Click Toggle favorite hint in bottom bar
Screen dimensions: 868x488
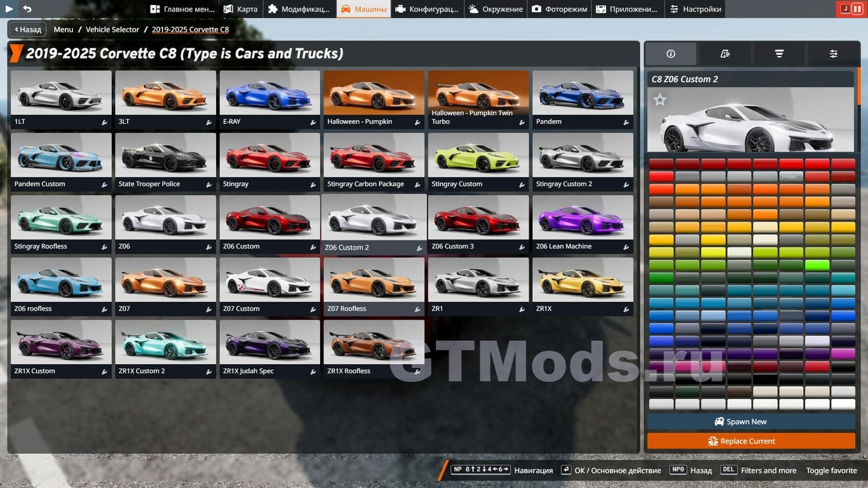coord(831,470)
